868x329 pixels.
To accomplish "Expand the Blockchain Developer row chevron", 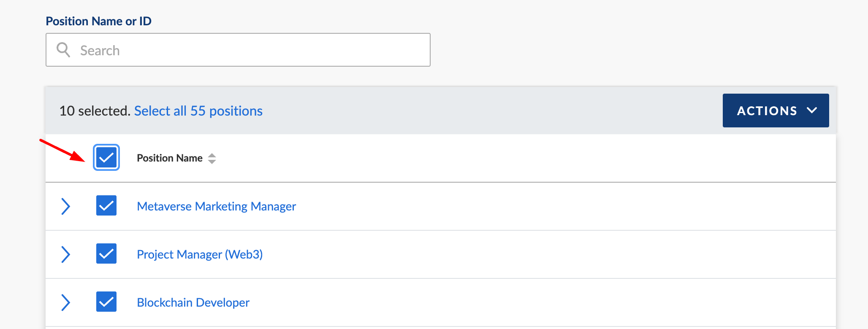I will tap(65, 302).
